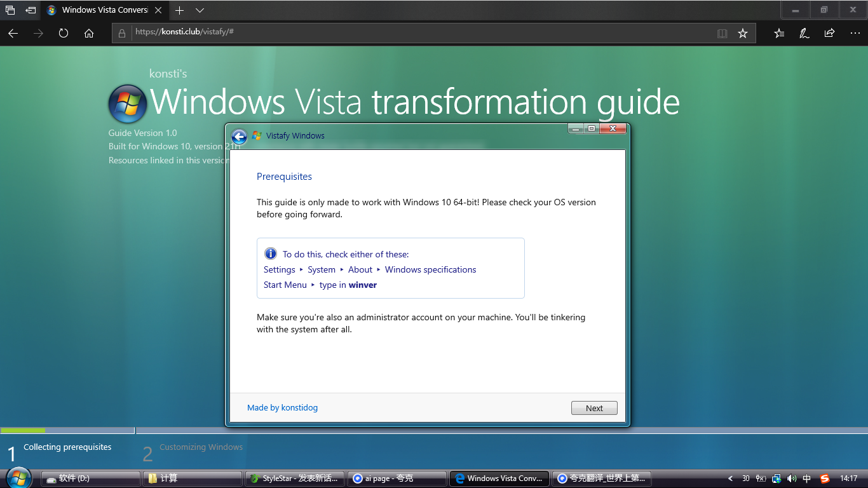Image resolution: width=868 pixels, height=488 pixels.
Task: Close the Windows Vista Conversion tab
Action: pos(158,10)
